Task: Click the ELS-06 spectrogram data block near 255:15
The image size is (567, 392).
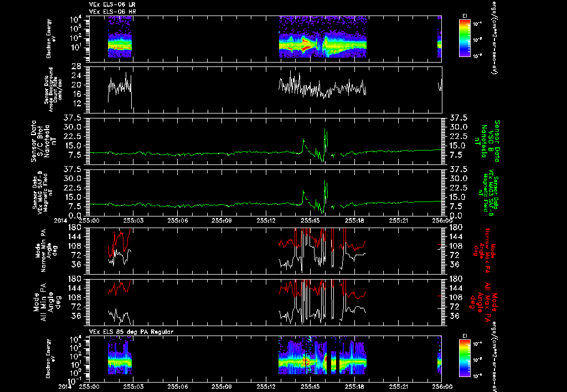Action: 323,37
